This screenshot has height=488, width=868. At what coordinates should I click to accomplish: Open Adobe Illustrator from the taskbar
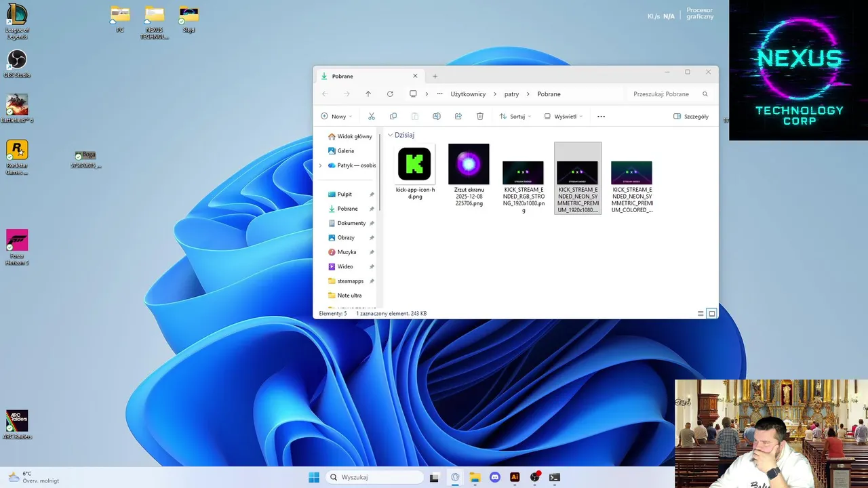pos(515,477)
